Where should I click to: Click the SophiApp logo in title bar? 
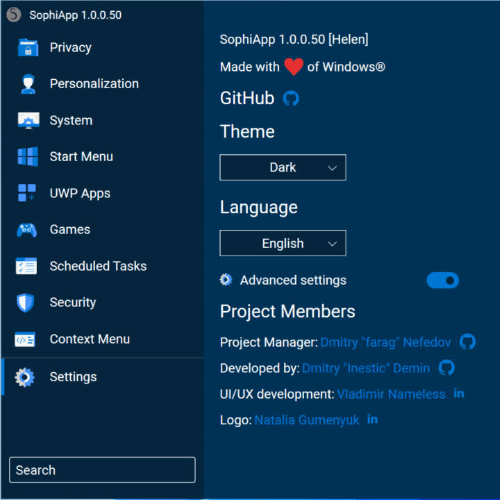tap(14, 15)
